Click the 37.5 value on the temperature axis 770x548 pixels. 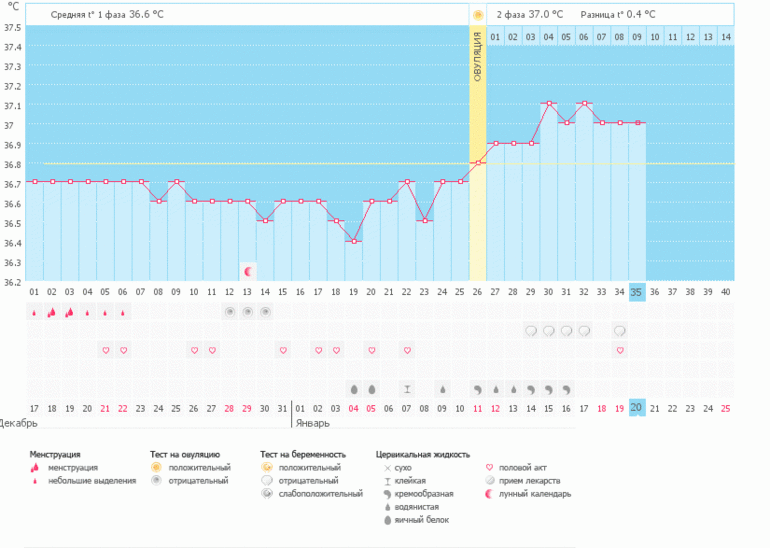13,27
